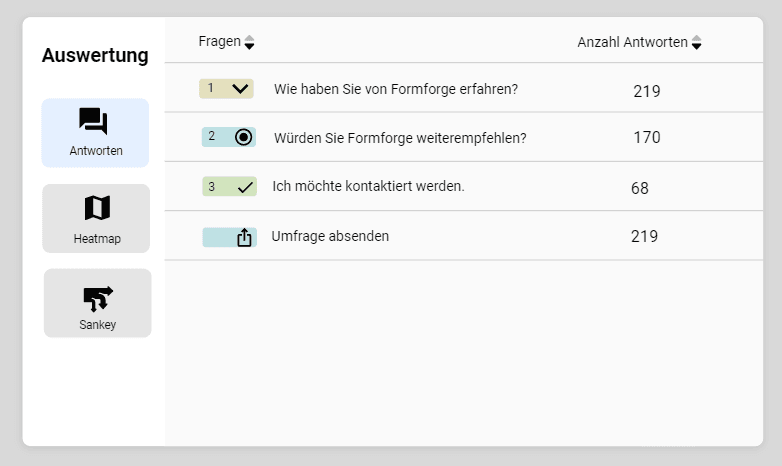Click the Sankey arrows icon
This screenshot has height=466, width=782.
97,297
